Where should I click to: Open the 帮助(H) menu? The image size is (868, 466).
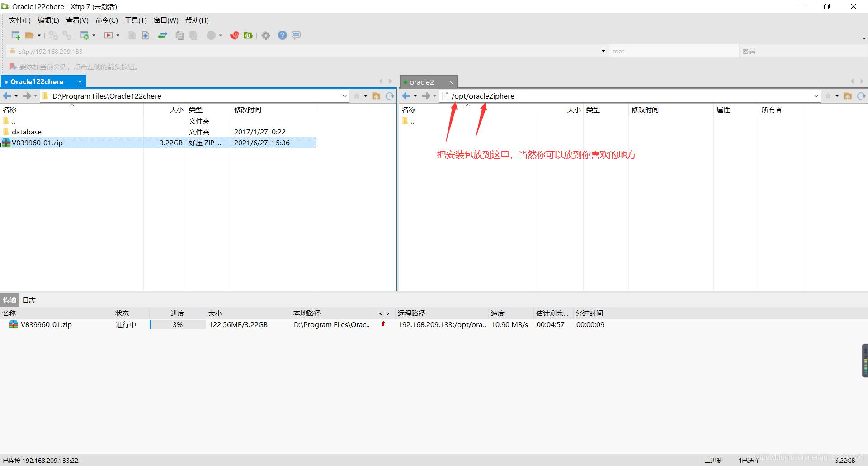[197, 20]
